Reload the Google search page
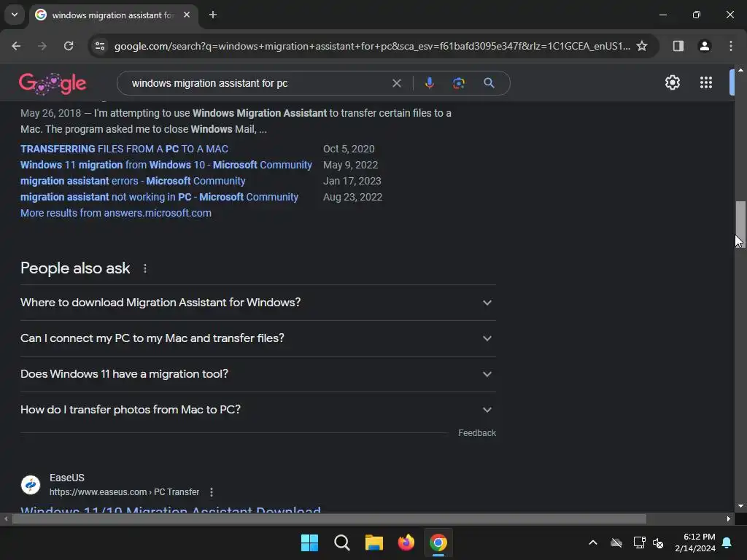 [x=69, y=46]
